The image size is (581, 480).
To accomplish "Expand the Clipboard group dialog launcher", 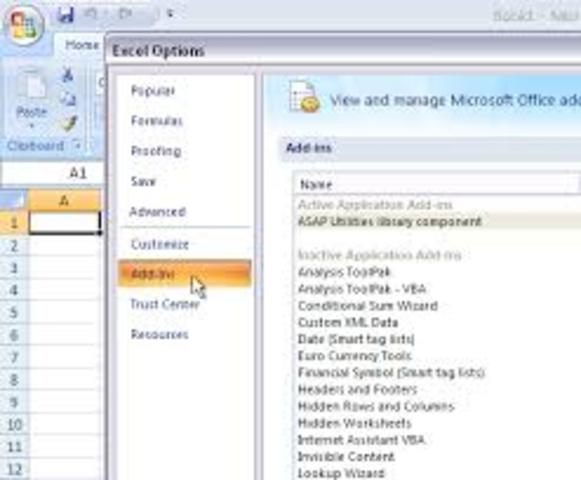I will coord(77,146).
